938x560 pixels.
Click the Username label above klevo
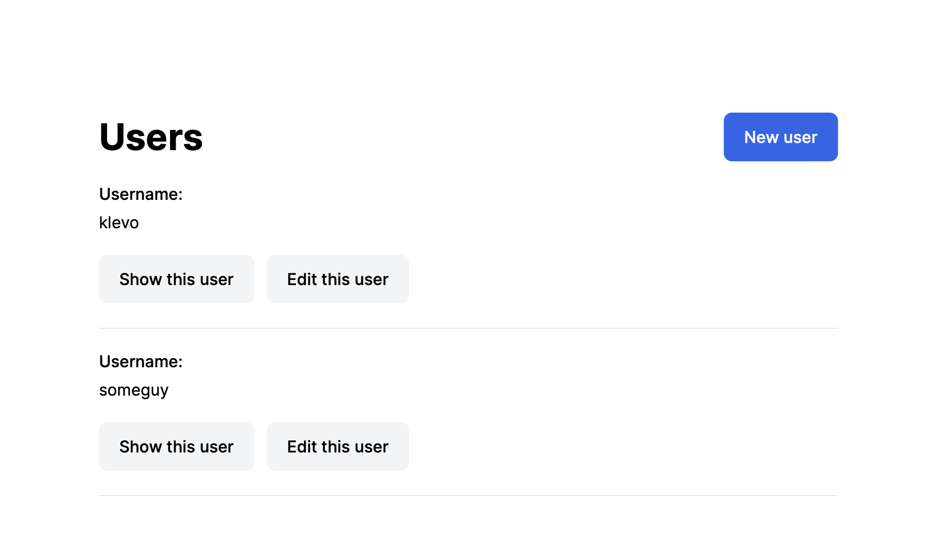tap(141, 194)
